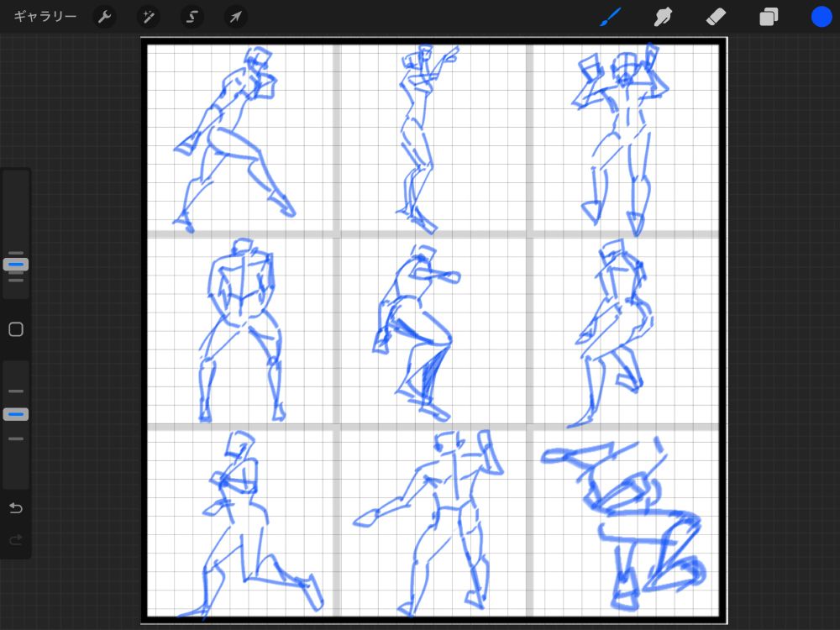Activate the Selection S-shaped tool
The height and width of the screenshot is (630, 840).
tap(192, 17)
